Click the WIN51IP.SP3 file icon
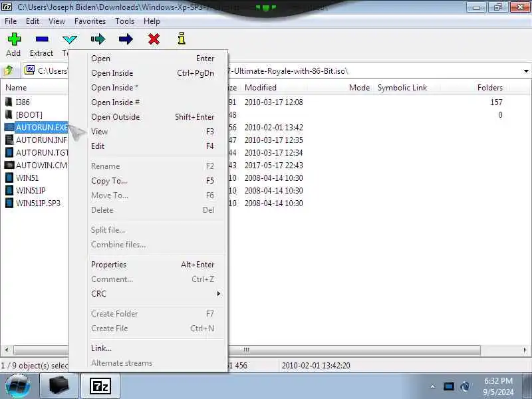Viewport: 532px width, 399px height. tap(9, 203)
